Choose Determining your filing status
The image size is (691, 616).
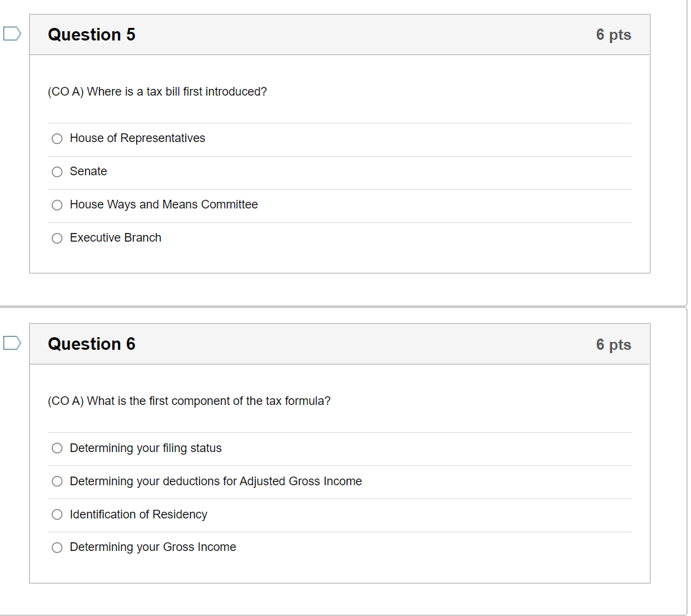57,448
